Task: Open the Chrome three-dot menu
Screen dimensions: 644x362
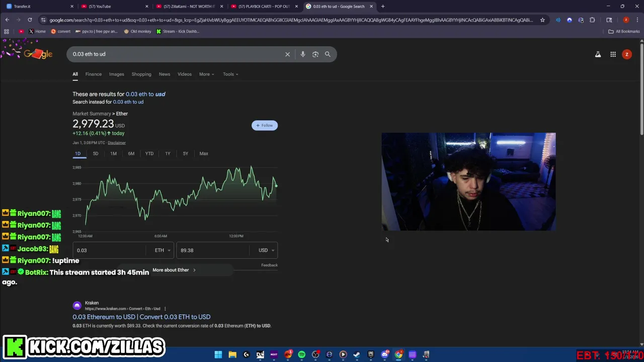Action: [637, 20]
